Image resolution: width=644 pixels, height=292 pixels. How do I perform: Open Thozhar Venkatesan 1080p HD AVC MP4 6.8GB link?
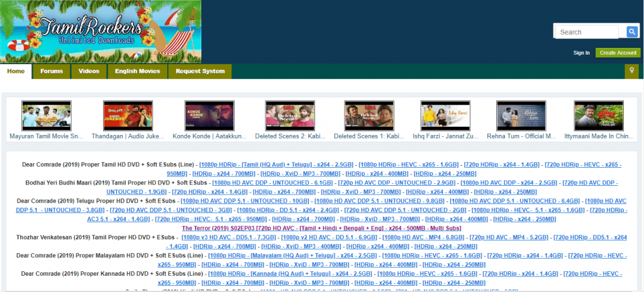point(423,237)
